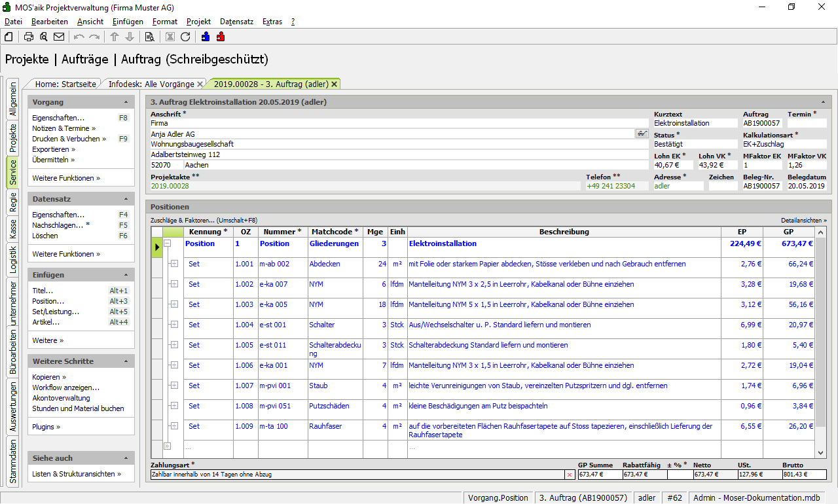Click the refresh circular arrow icon
Viewport: 838px width, 504px height.
pos(185,37)
